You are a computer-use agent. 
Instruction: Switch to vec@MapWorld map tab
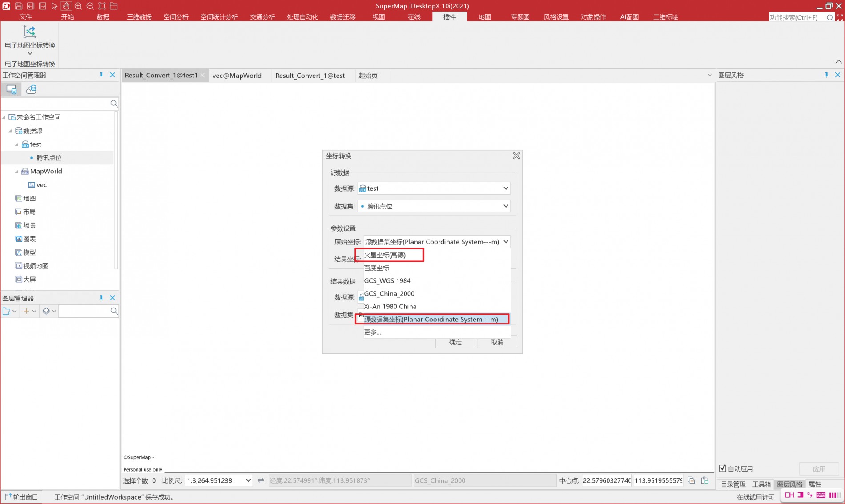[237, 76]
